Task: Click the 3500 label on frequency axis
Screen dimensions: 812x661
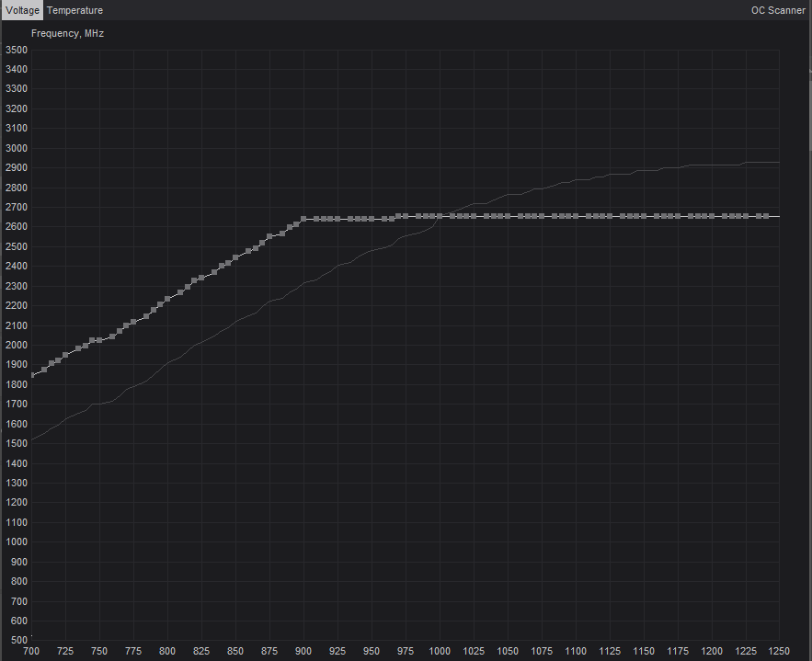Action: 17,50
